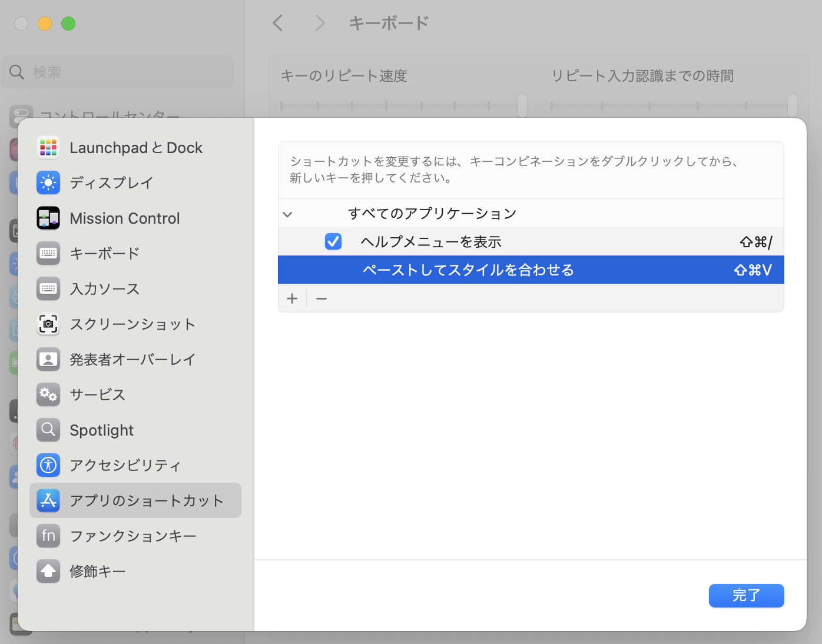Click the アプリのショートカット App Store icon
Image resolution: width=822 pixels, height=644 pixels.
48,501
